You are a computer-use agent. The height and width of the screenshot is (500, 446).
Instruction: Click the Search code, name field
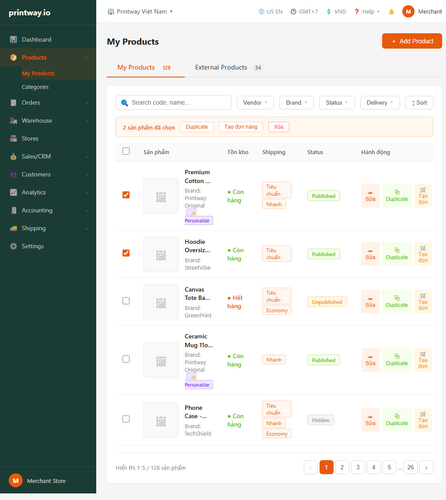[173, 103]
